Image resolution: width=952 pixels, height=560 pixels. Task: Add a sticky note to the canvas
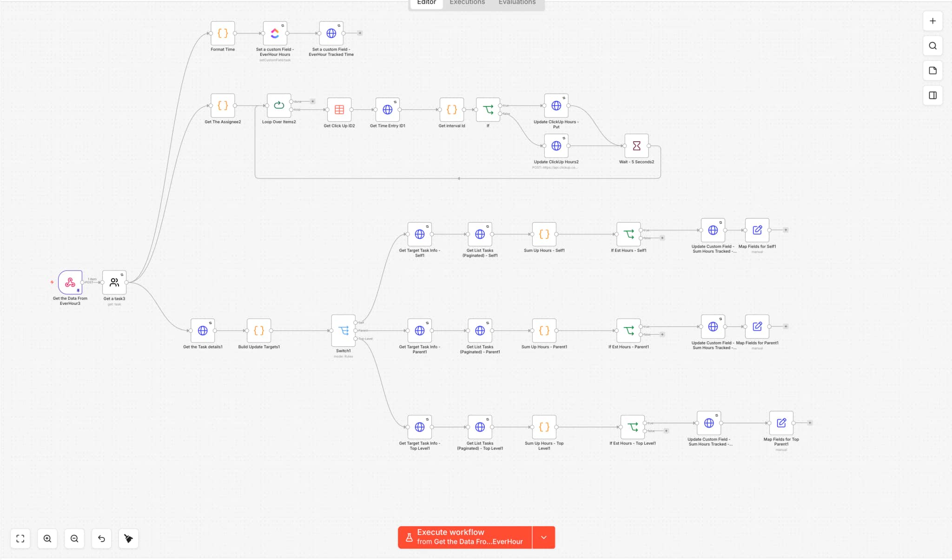point(932,71)
